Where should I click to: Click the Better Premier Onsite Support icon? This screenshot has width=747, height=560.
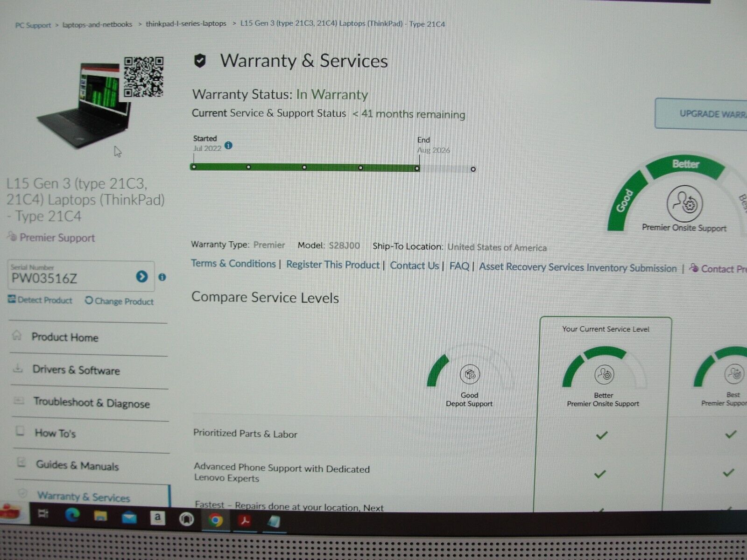604,374
